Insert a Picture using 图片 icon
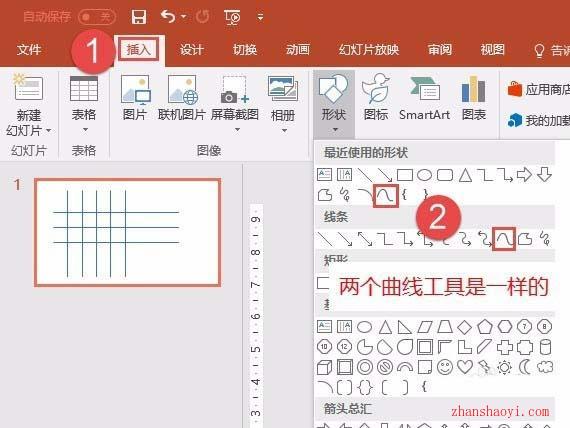 135,98
